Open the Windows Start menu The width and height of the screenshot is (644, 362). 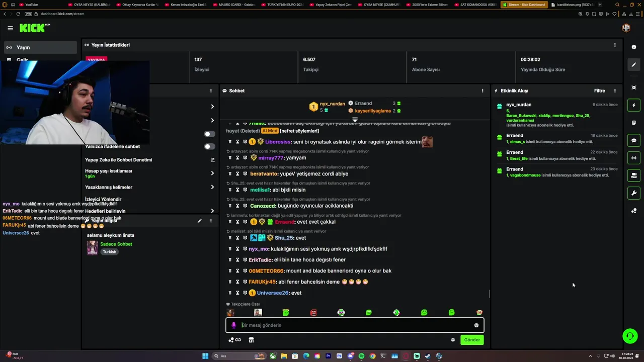pos(205,356)
